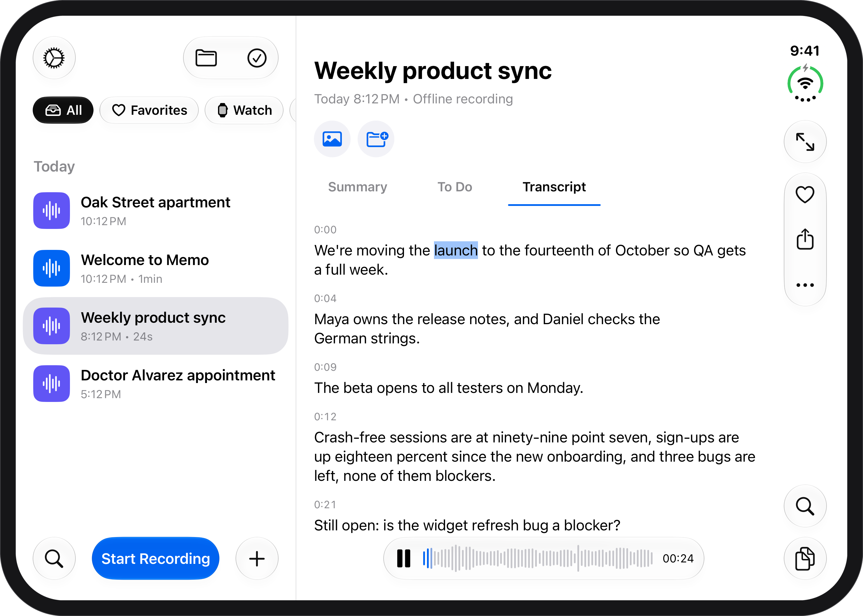The height and width of the screenshot is (616, 863).
Task: Filter memos by Favorites
Action: 149,110
